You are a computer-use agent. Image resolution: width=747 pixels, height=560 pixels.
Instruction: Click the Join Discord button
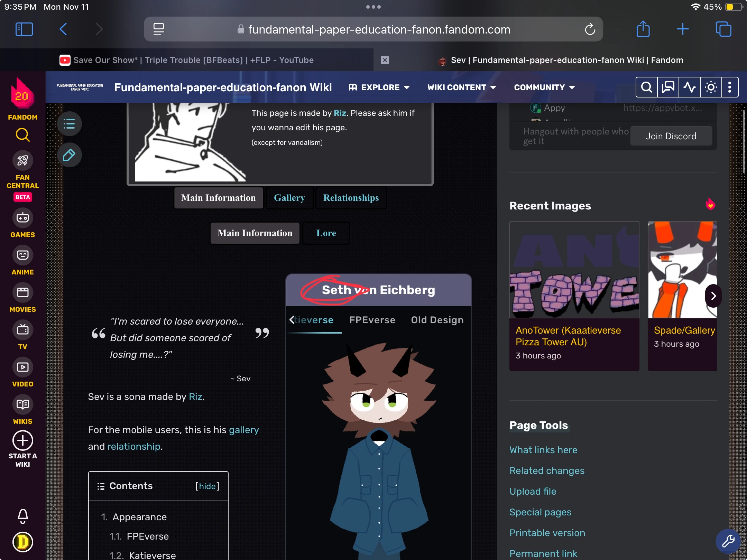click(671, 136)
